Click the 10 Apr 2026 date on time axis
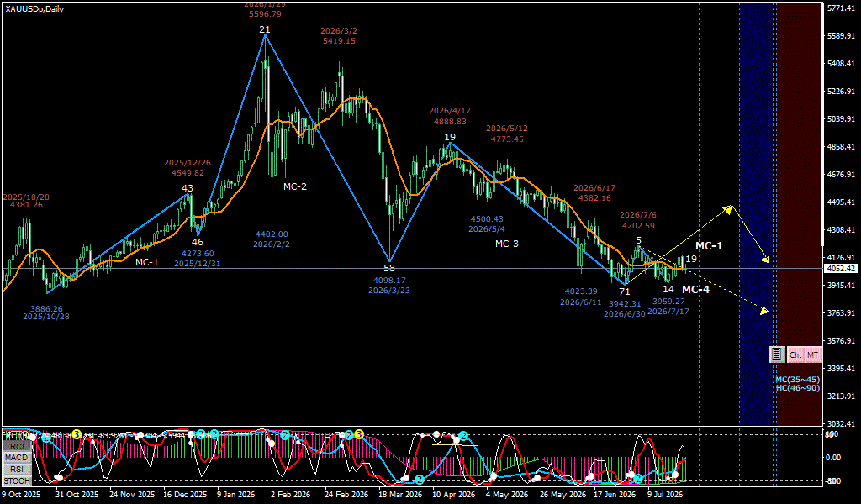The width and height of the screenshot is (861, 504). pyautogui.click(x=453, y=494)
